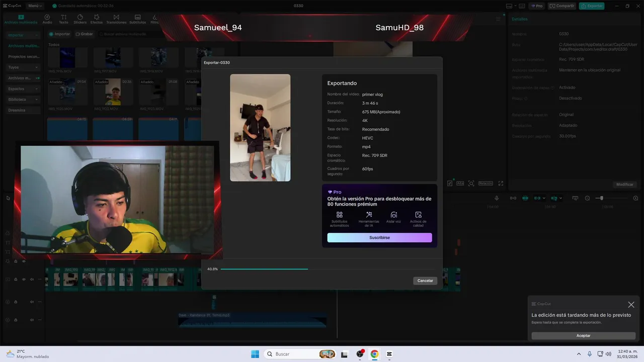Viewport: 644px width, 362px height.
Task: Mute the track with Dave - Raindance clip
Action: point(31,320)
